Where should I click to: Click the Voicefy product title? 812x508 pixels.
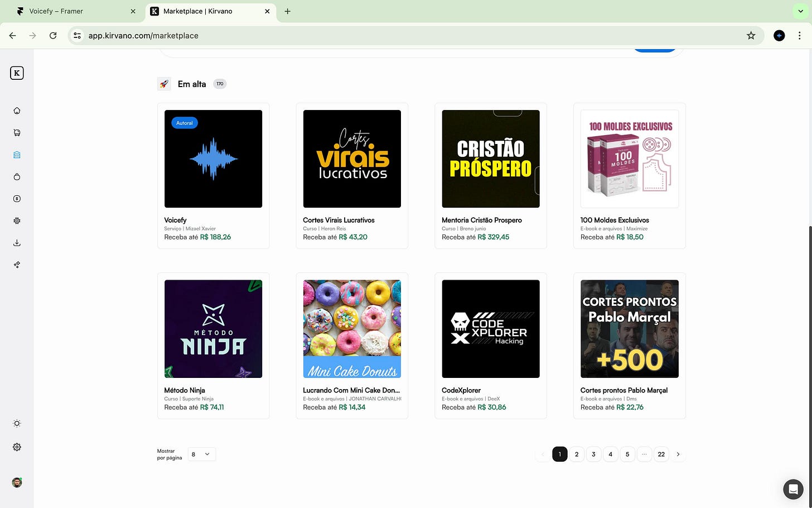click(x=175, y=220)
